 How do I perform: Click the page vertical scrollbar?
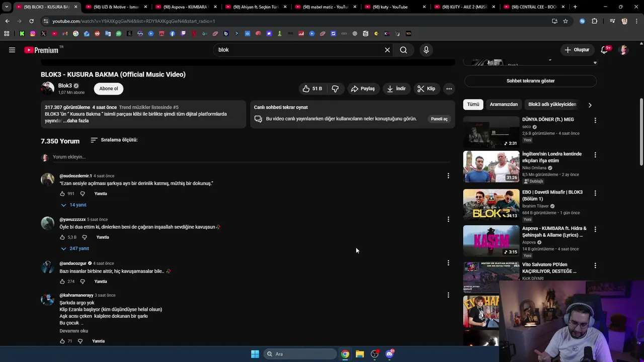tap(641, 132)
